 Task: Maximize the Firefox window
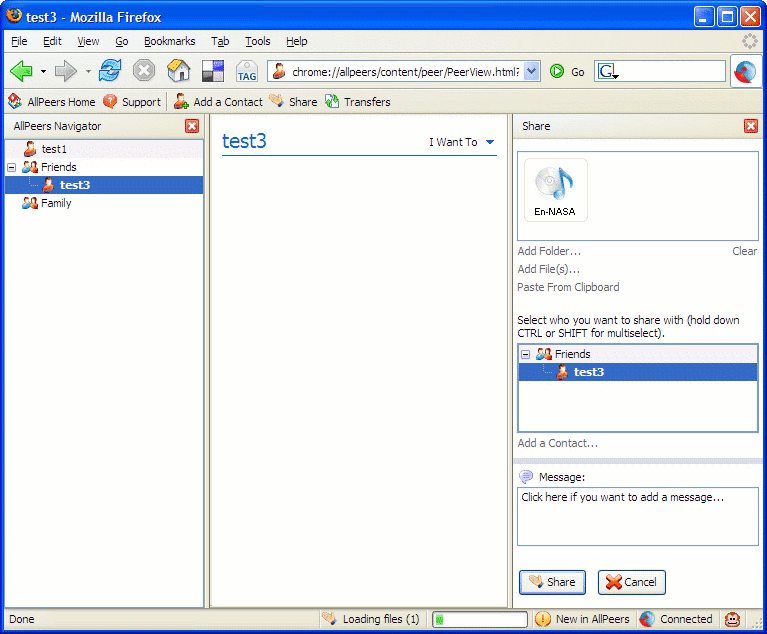click(727, 17)
